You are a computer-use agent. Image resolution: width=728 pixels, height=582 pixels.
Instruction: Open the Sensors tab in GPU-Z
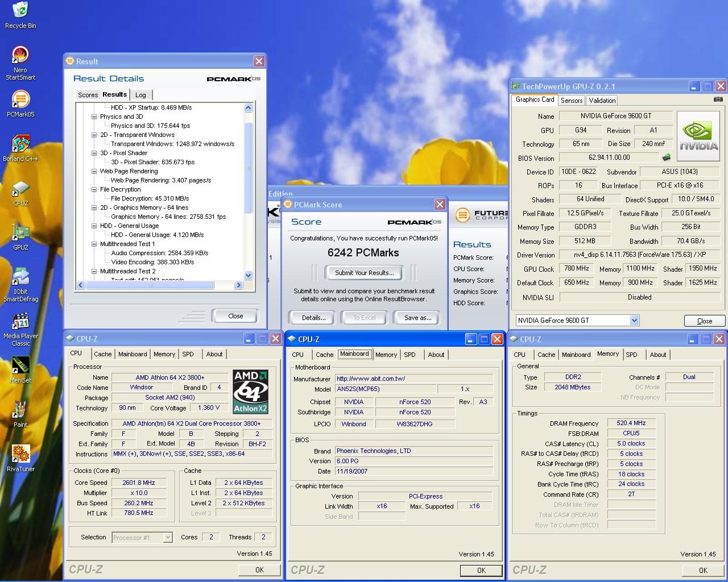click(572, 101)
